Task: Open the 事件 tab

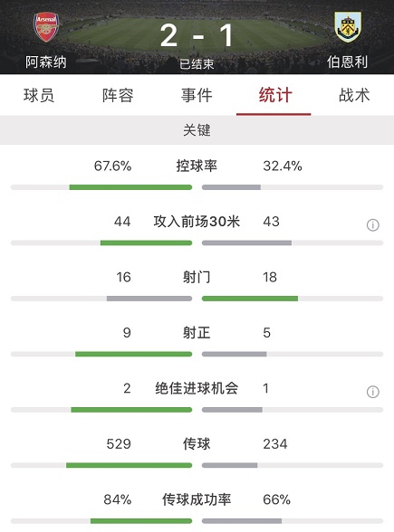Action: pyautogui.click(x=197, y=95)
